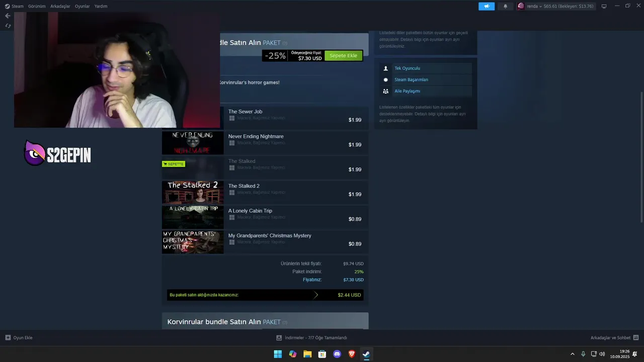The width and height of the screenshot is (644, 362).
Task: Click Windows icon on Never Ending Nightmare row
Action: click(x=232, y=143)
